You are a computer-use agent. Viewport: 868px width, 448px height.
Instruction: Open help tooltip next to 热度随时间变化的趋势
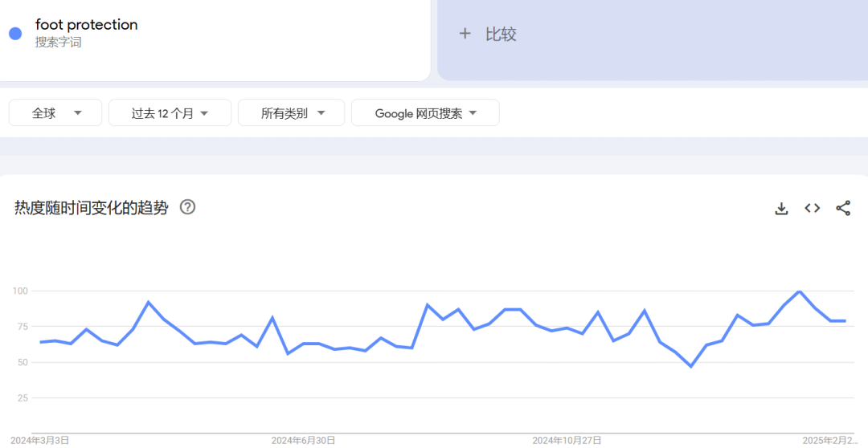(187, 207)
